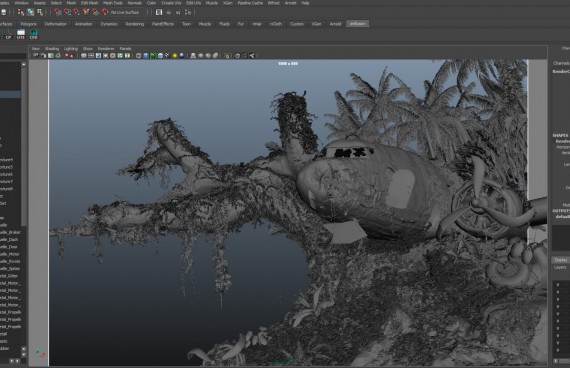Open the viewport Renderer menu
This screenshot has width=570, height=368.
tap(106, 49)
